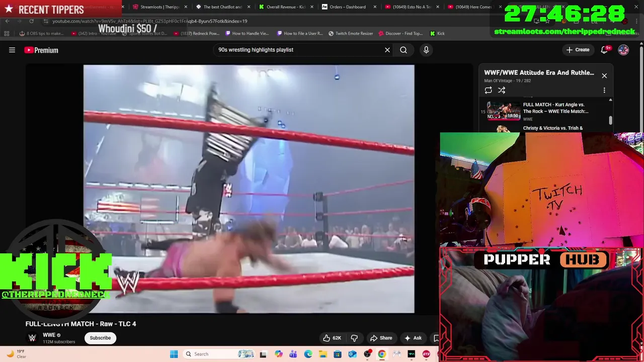Launch Copilot from the taskbar

click(x=279, y=354)
